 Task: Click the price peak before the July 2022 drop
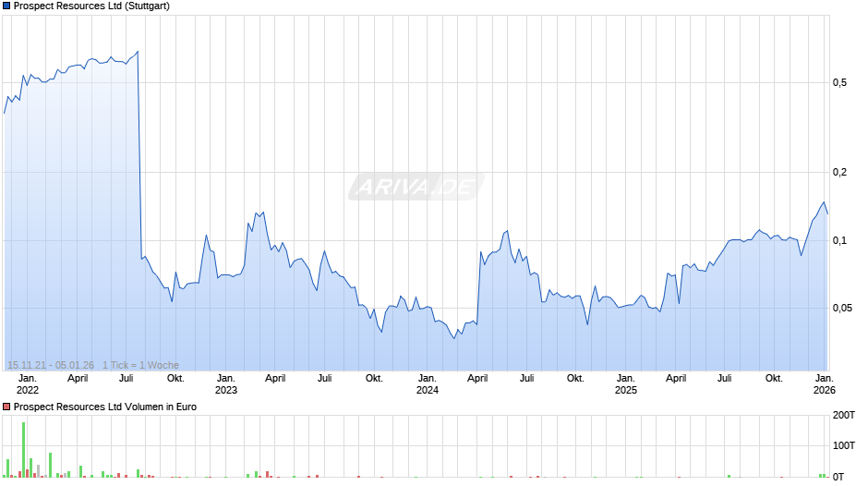[x=138, y=52]
